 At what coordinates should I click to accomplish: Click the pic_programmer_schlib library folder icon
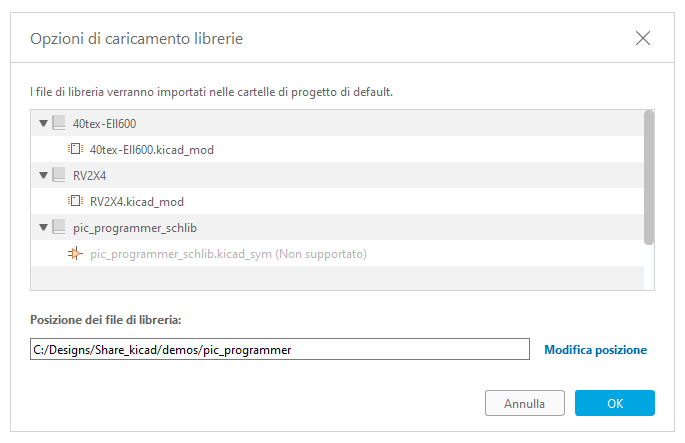point(59,228)
